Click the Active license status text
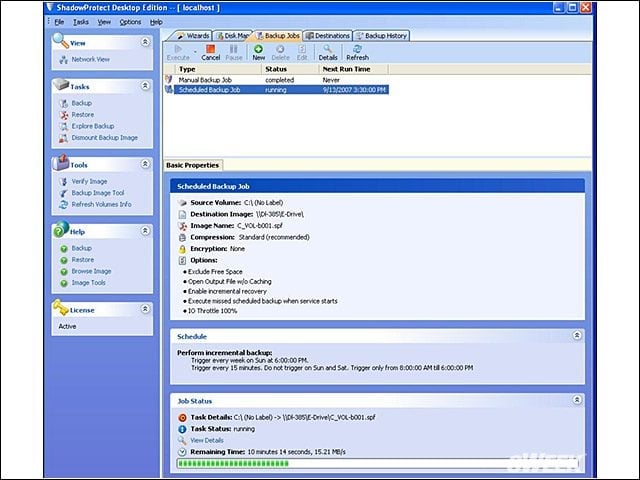This screenshot has width=640, height=480. 67,327
